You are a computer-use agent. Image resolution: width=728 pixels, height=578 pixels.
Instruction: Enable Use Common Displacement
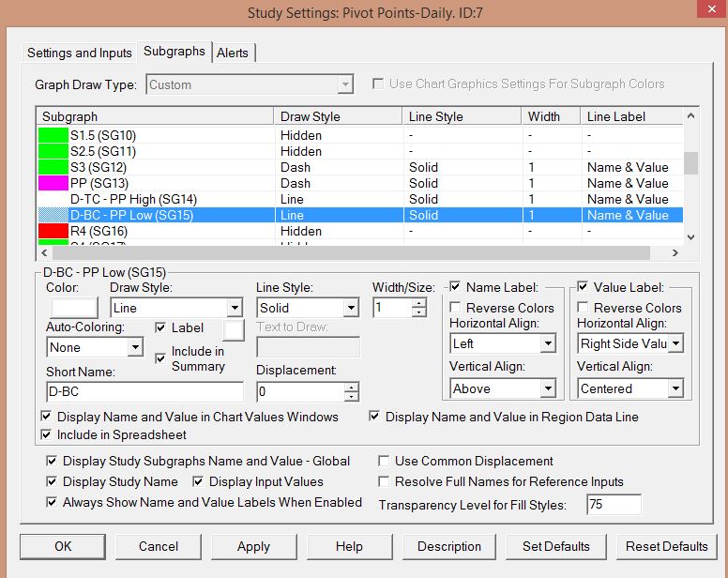click(x=384, y=461)
